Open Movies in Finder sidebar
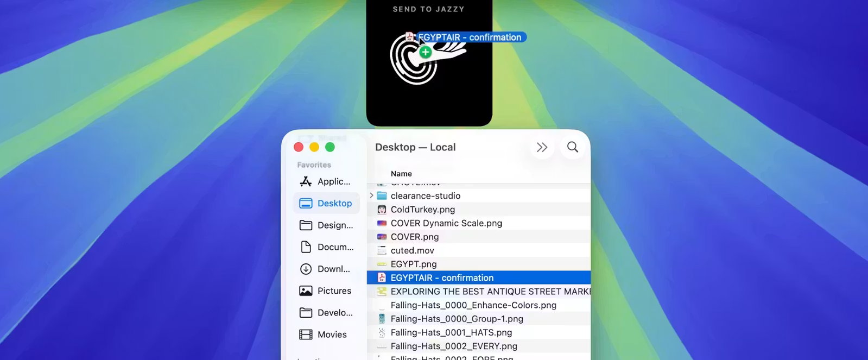868x360 pixels. 326,334
